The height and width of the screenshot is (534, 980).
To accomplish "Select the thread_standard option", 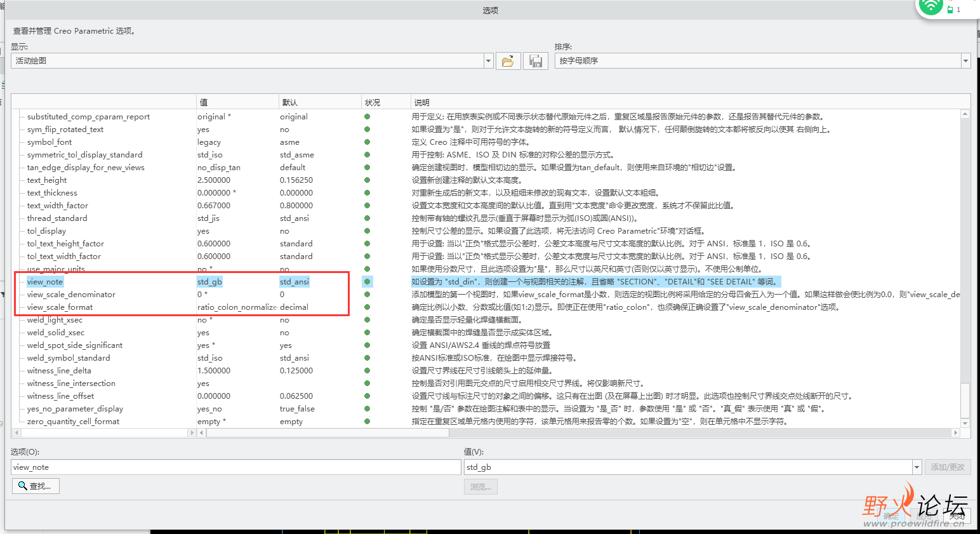I will coord(57,218).
